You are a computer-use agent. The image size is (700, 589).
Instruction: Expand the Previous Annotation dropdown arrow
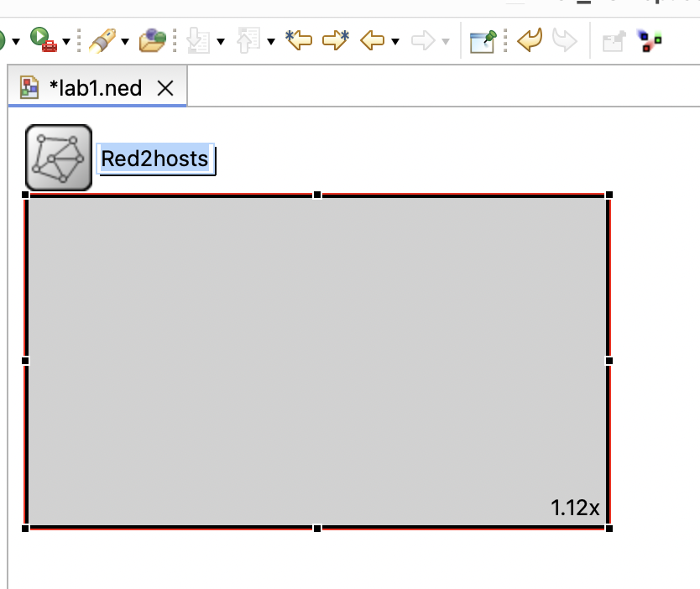[x=271, y=41]
